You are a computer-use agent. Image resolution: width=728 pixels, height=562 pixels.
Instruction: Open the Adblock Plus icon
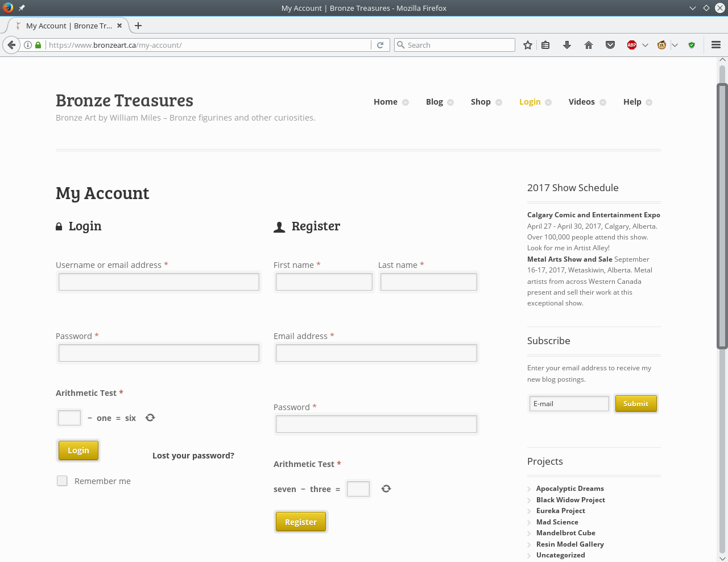click(x=631, y=45)
